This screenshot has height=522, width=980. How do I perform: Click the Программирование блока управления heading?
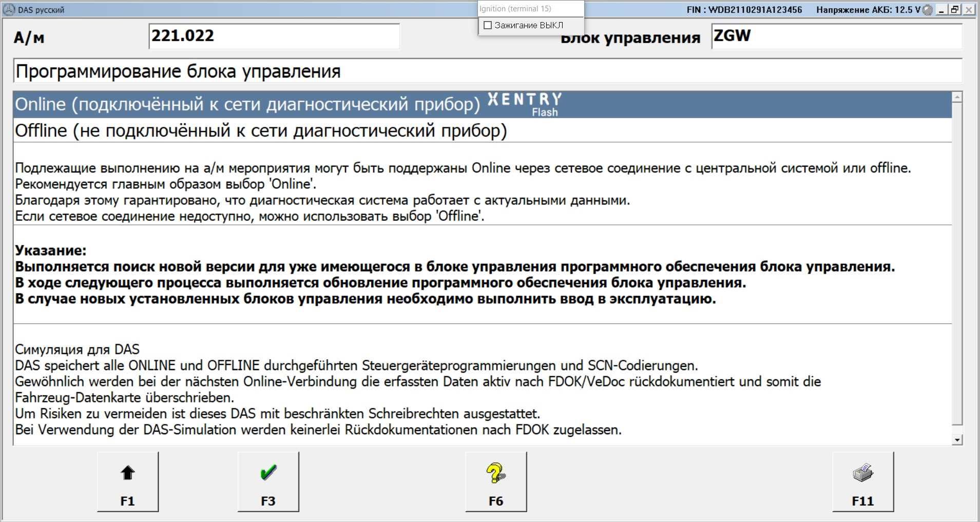click(x=178, y=71)
